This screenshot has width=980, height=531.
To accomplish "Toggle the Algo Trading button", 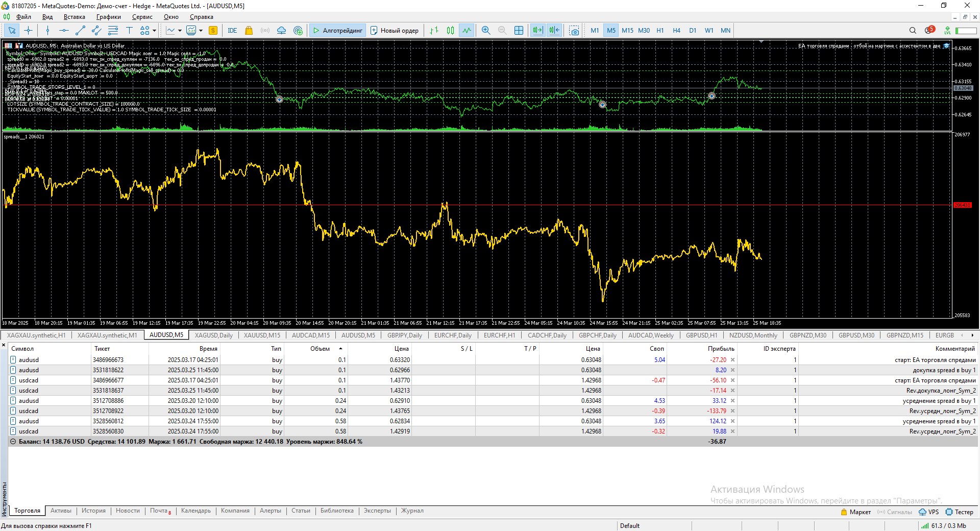I will click(337, 31).
